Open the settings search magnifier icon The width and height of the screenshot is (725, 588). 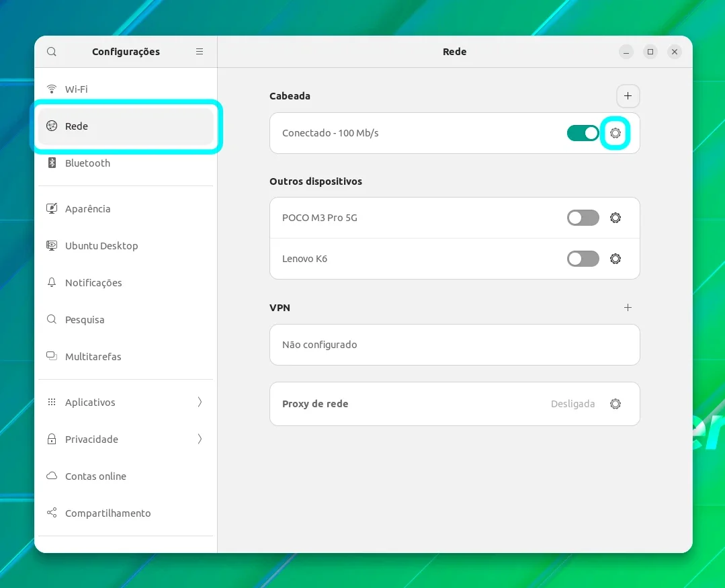(52, 51)
